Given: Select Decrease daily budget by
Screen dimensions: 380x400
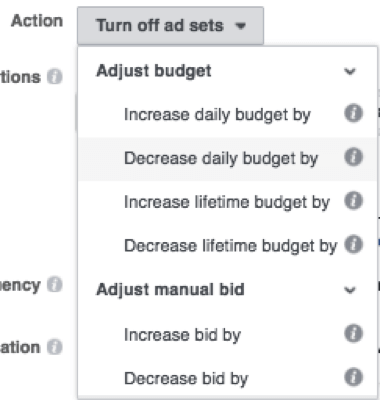Looking at the screenshot, I should [228, 159].
